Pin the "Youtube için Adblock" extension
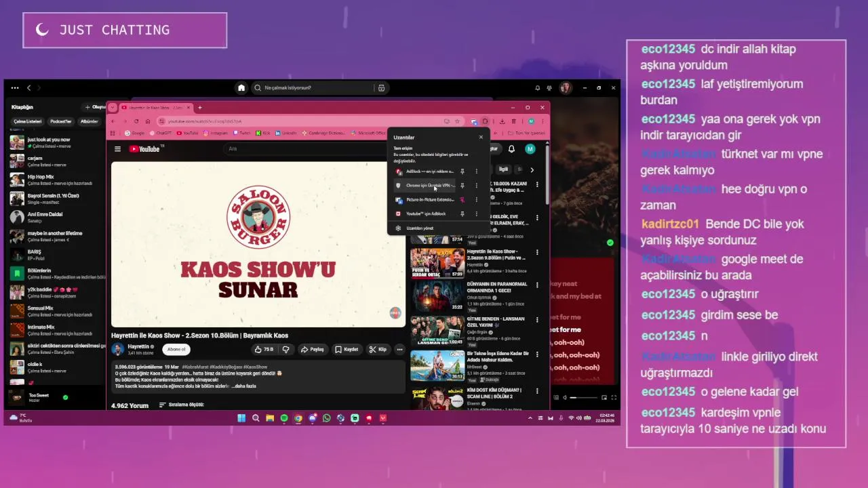Screen dimensions: 868x488 [462, 213]
